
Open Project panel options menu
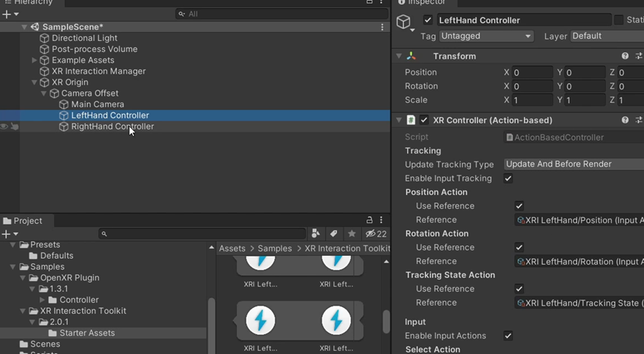tap(381, 220)
